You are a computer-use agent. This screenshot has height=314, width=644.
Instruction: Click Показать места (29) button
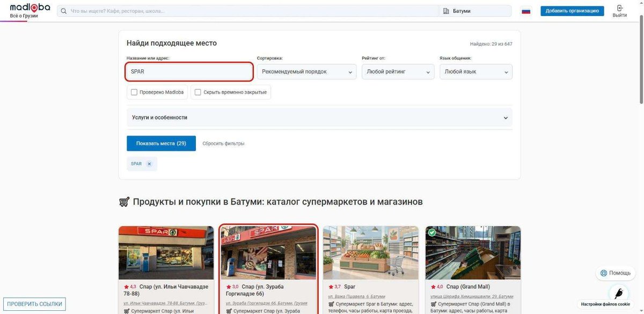(x=161, y=143)
